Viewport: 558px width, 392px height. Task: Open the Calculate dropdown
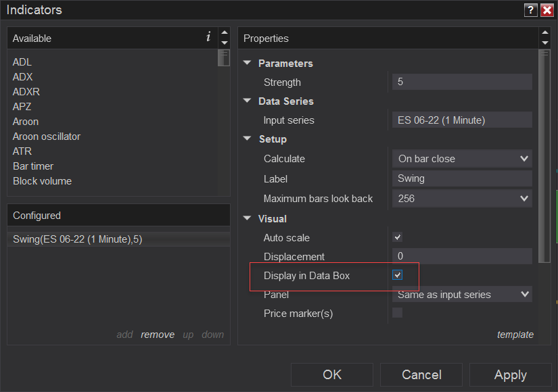click(x=462, y=159)
